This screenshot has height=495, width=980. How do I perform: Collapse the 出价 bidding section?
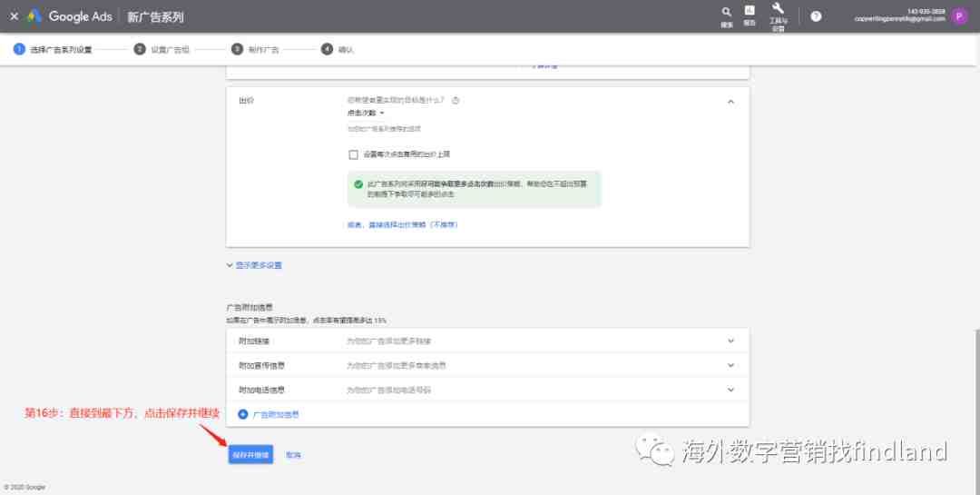730,102
